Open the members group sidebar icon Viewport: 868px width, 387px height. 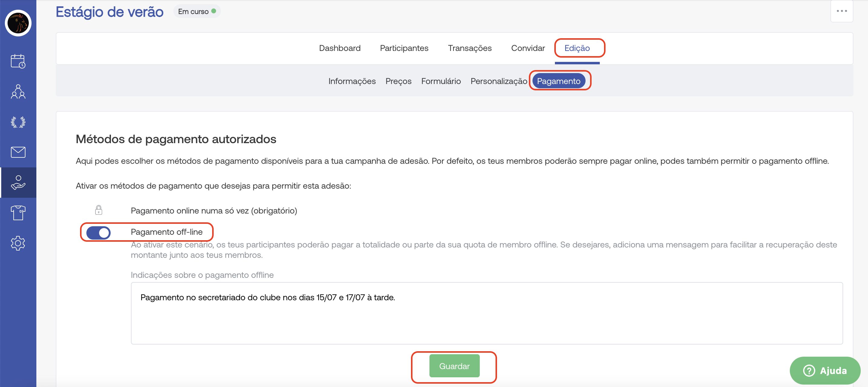click(18, 92)
